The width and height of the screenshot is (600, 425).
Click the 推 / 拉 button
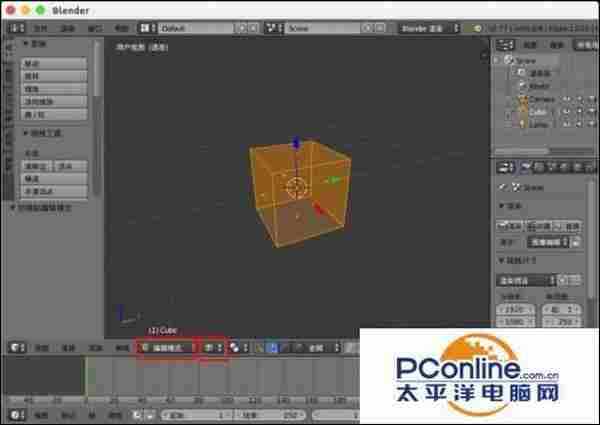54,114
